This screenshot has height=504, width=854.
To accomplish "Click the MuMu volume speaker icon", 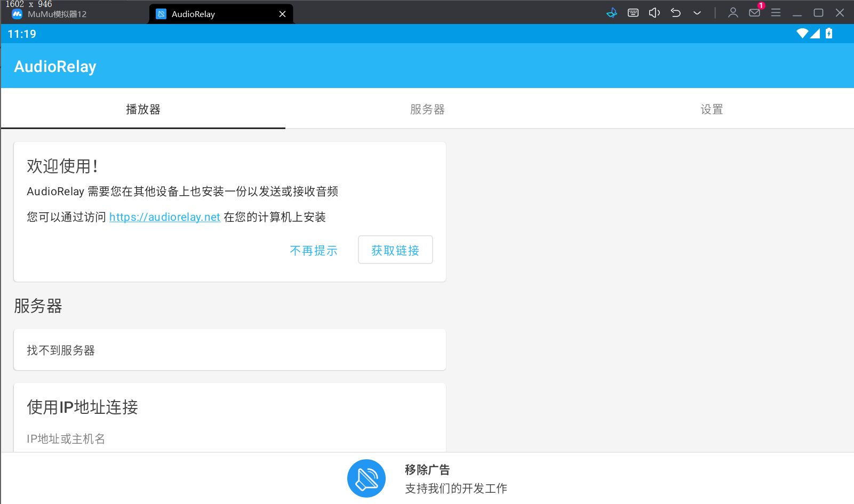I will click(x=655, y=13).
